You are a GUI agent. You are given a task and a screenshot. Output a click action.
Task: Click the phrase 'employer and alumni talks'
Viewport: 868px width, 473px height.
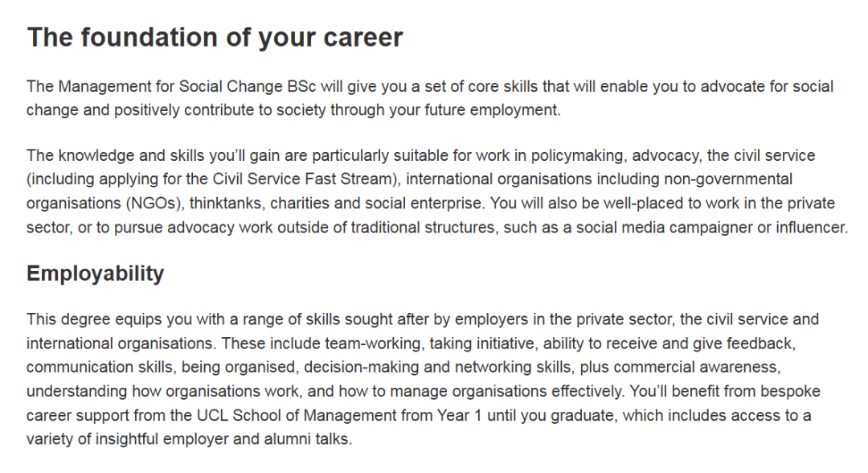tap(256, 439)
